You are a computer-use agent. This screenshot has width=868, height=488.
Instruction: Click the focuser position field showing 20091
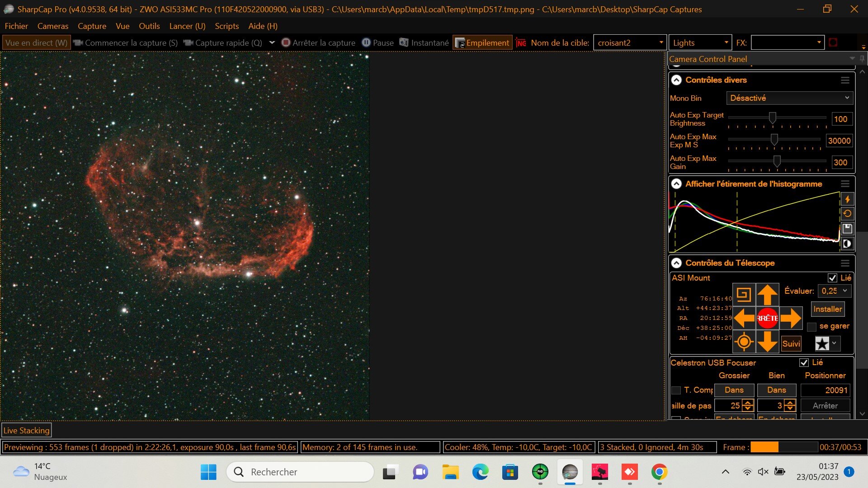tap(825, 390)
